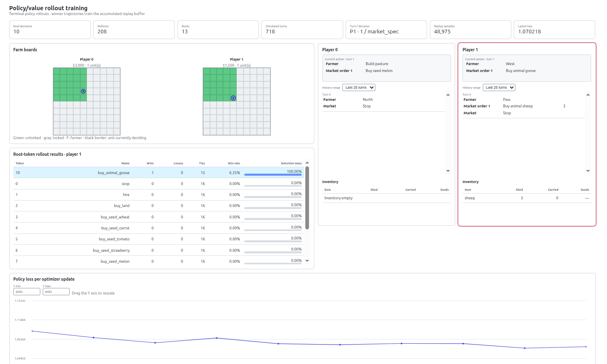Open Player 0 history range dropdown
The height and width of the screenshot is (364, 607).
[x=359, y=87]
